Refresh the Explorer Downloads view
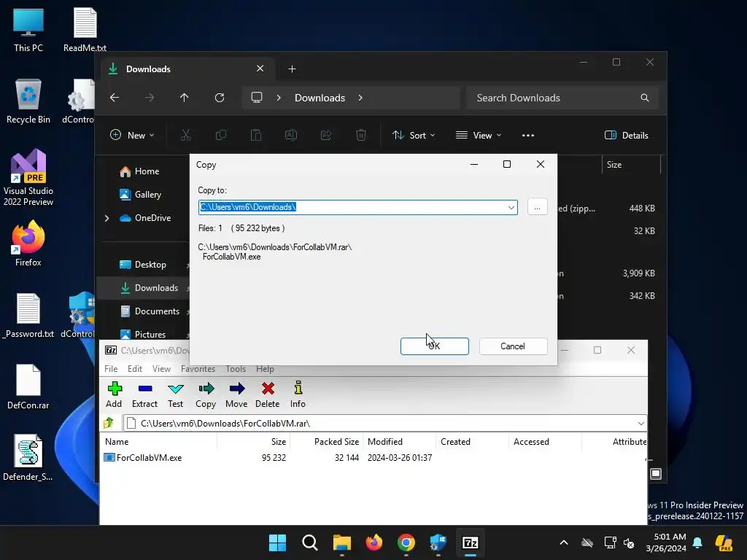The width and height of the screenshot is (747, 560). point(220,98)
